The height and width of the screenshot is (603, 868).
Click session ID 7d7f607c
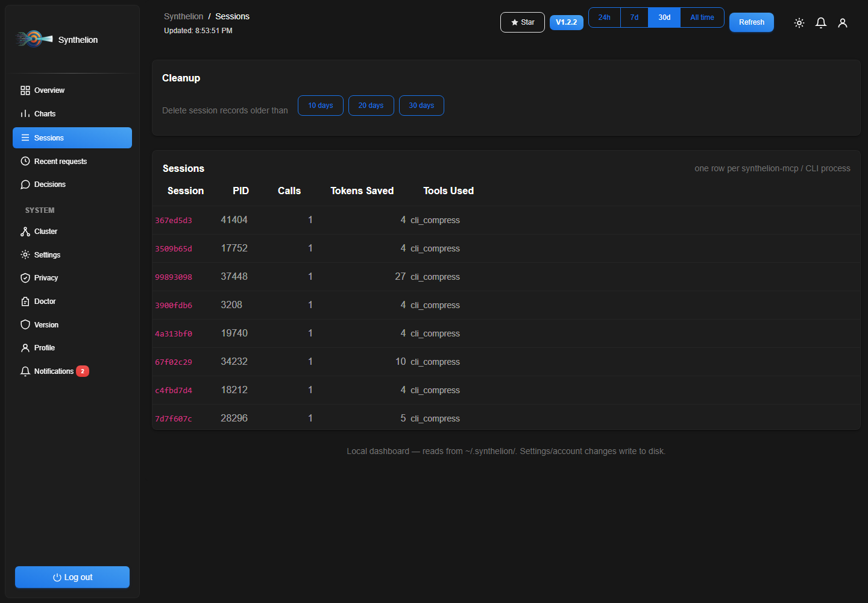pyautogui.click(x=174, y=419)
